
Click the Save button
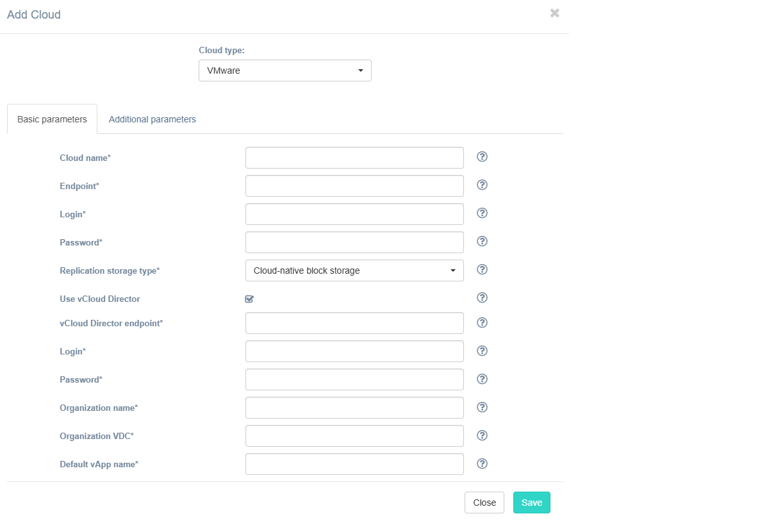click(x=531, y=503)
